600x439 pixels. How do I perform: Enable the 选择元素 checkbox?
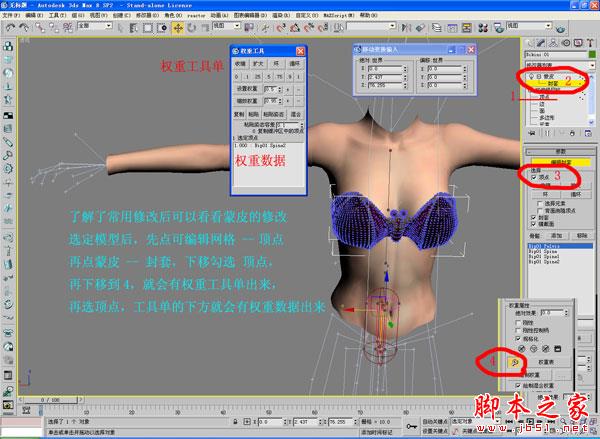click(540, 203)
